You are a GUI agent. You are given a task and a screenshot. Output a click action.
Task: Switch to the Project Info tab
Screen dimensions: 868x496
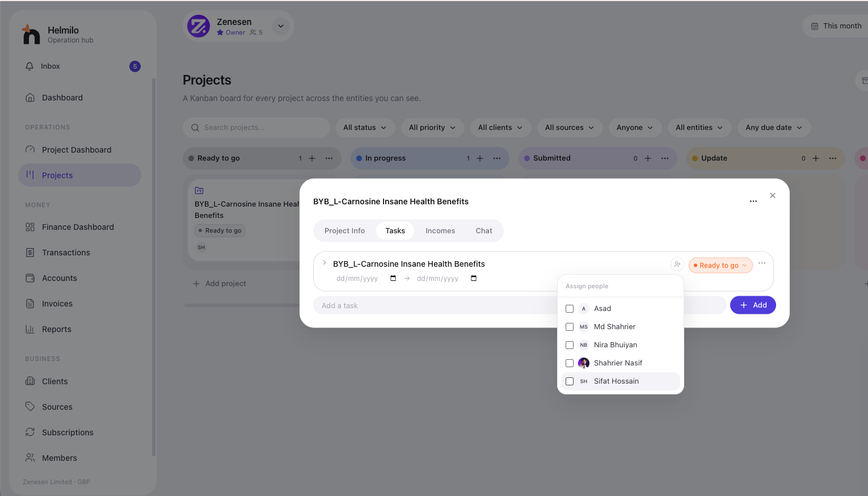pos(344,231)
